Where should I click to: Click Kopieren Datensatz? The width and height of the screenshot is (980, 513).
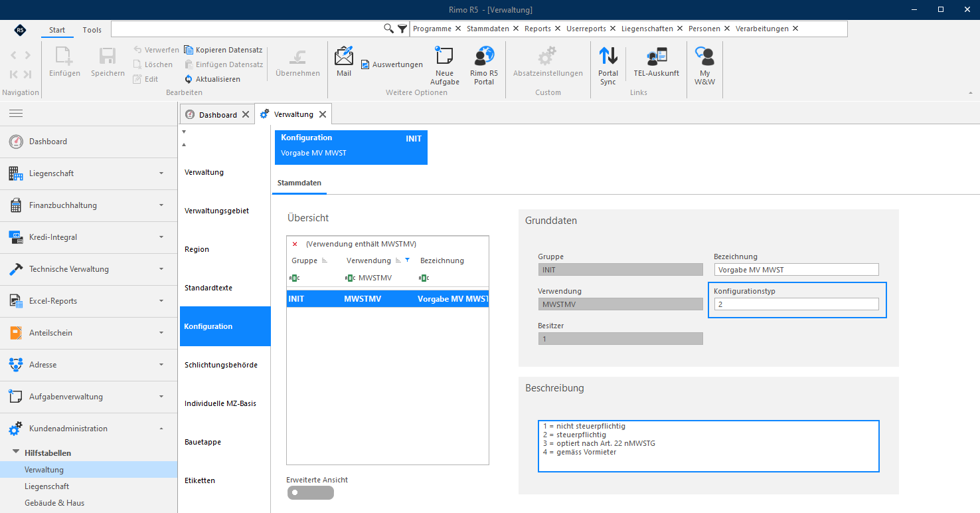(x=223, y=50)
